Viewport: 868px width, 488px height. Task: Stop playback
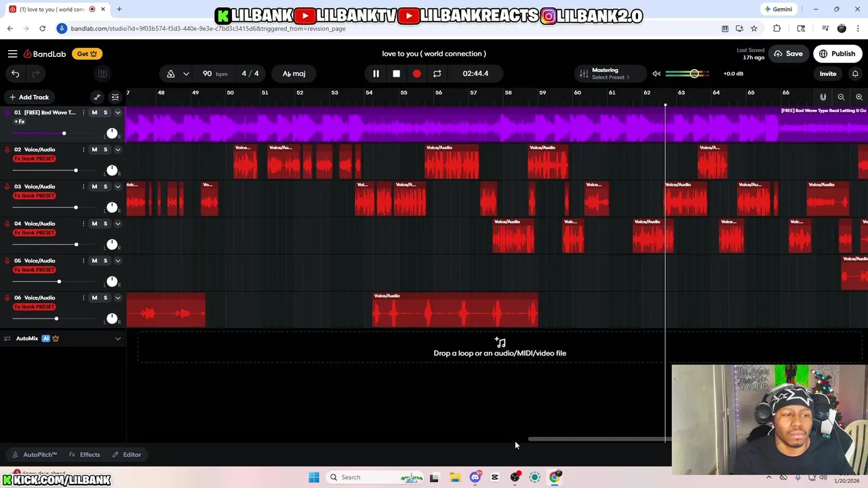[x=396, y=73]
